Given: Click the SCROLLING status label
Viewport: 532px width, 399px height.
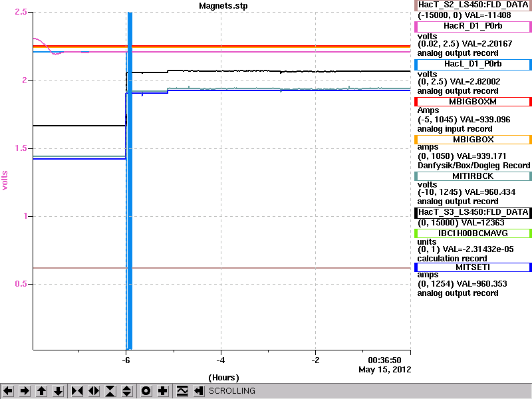Looking at the screenshot, I should pos(231,391).
